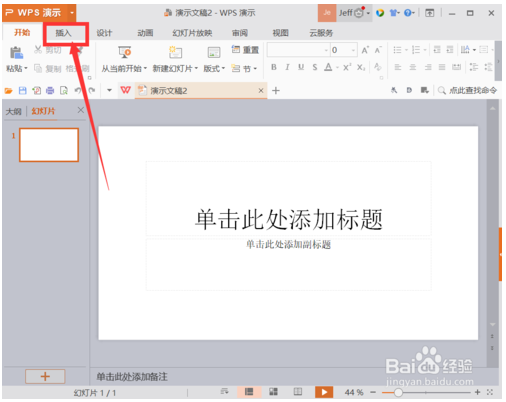This screenshot has width=506, height=402.
Task: Expand the quick access toolbar dropdown arrow
Action: pyautogui.click(x=109, y=90)
